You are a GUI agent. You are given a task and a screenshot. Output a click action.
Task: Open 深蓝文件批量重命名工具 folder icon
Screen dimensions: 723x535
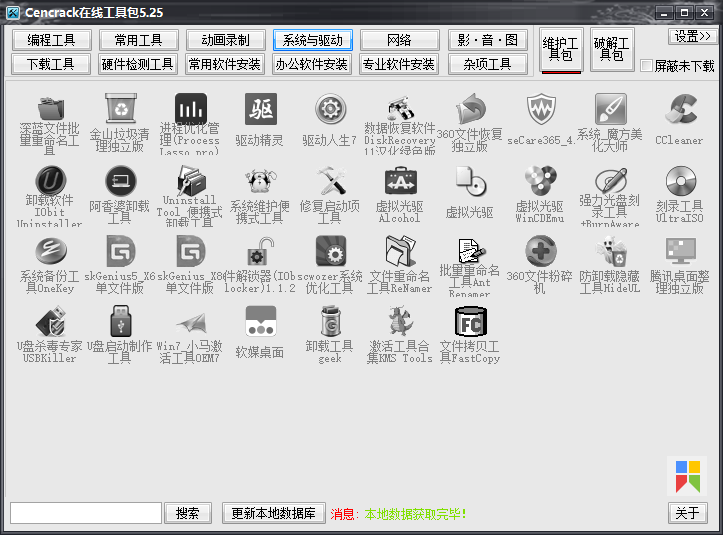(x=51, y=109)
